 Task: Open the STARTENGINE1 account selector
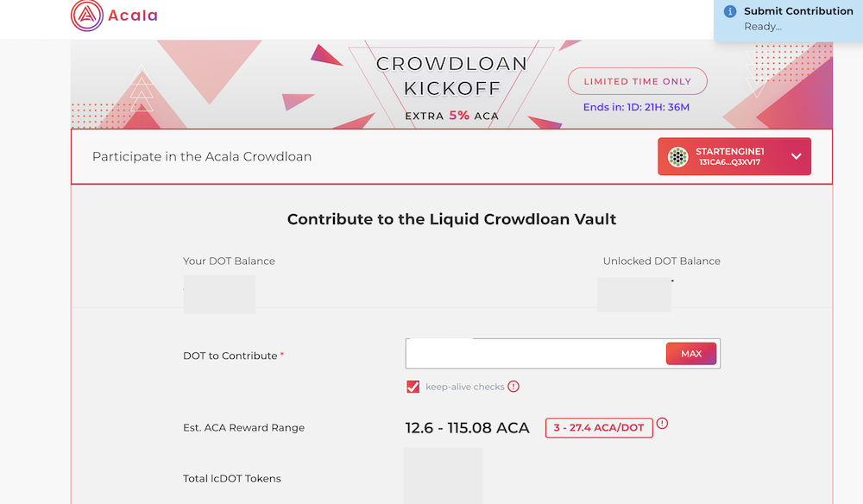(x=734, y=156)
